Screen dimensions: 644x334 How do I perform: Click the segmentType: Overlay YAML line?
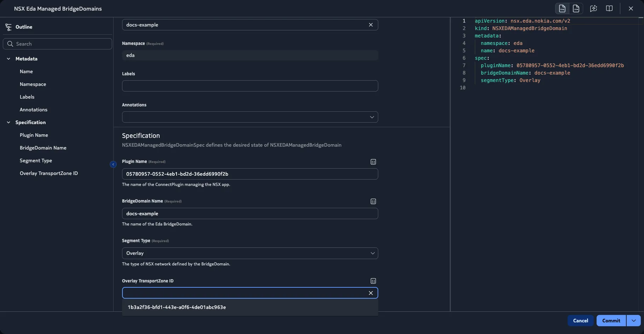point(510,80)
